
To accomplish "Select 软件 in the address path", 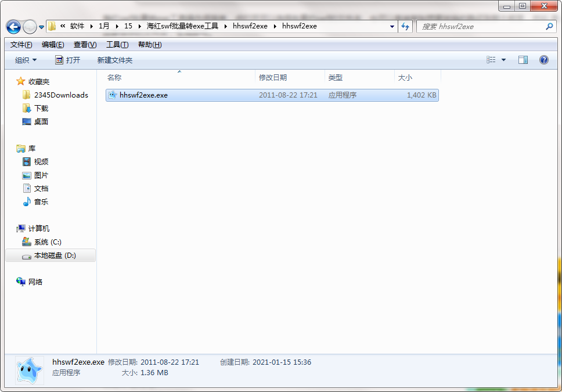I will [77, 26].
